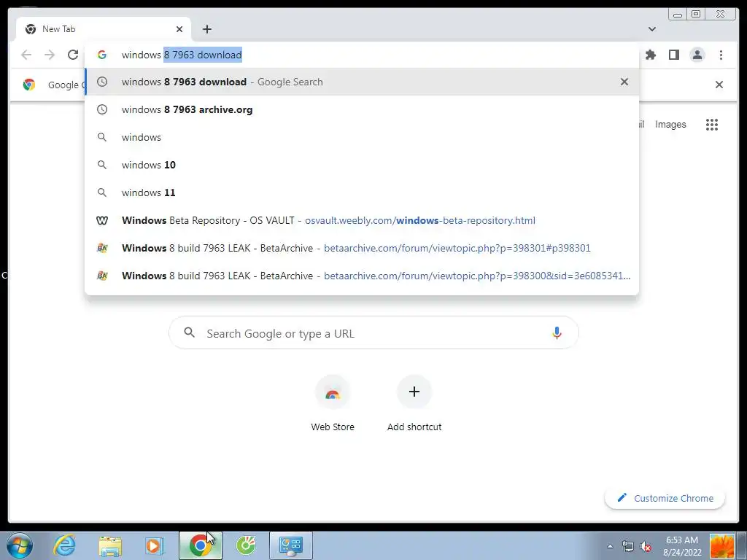This screenshot has width=747, height=560.
Task: Click the Google icon in the omnibox
Action: (x=102, y=55)
